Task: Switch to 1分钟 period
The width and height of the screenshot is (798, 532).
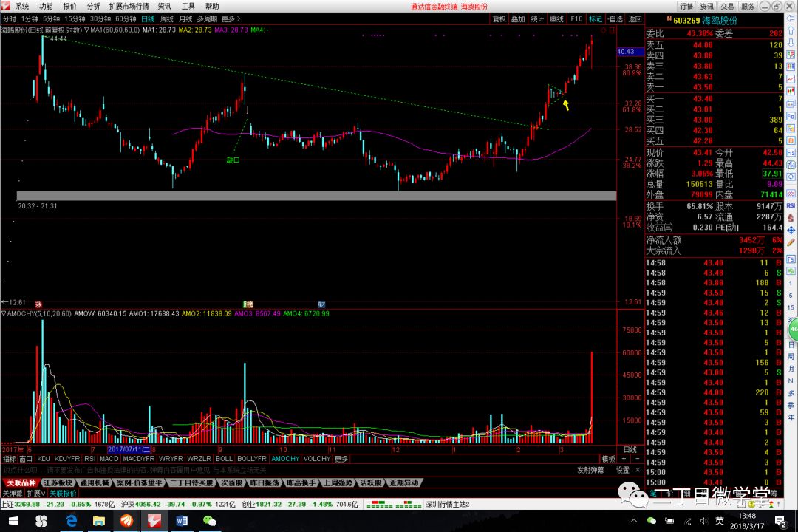Action: (x=30, y=18)
